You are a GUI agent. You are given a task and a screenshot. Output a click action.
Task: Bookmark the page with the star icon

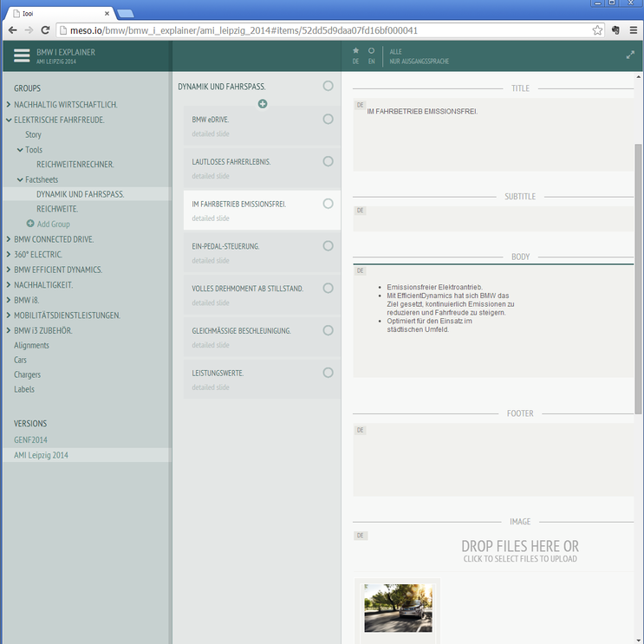pyautogui.click(x=597, y=30)
